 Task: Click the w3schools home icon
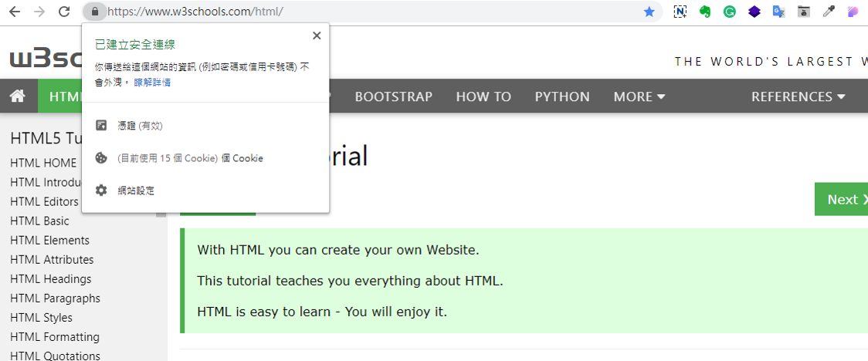[18, 96]
